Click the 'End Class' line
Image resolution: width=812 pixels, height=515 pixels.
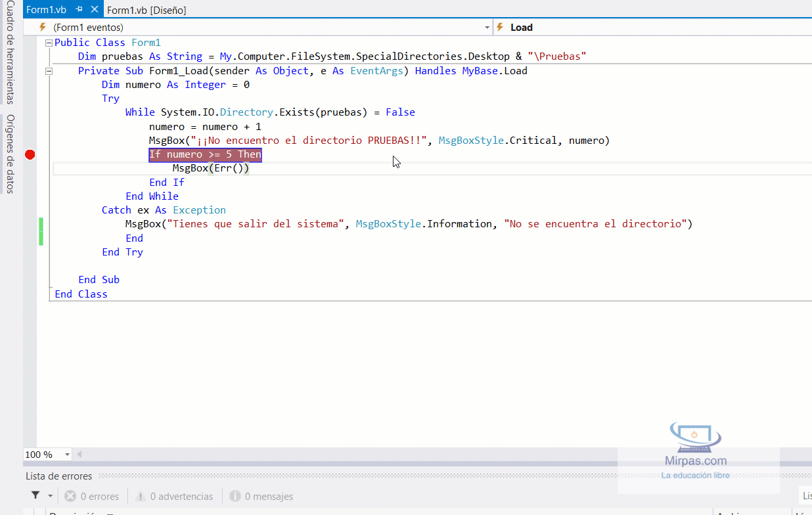[x=81, y=294]
